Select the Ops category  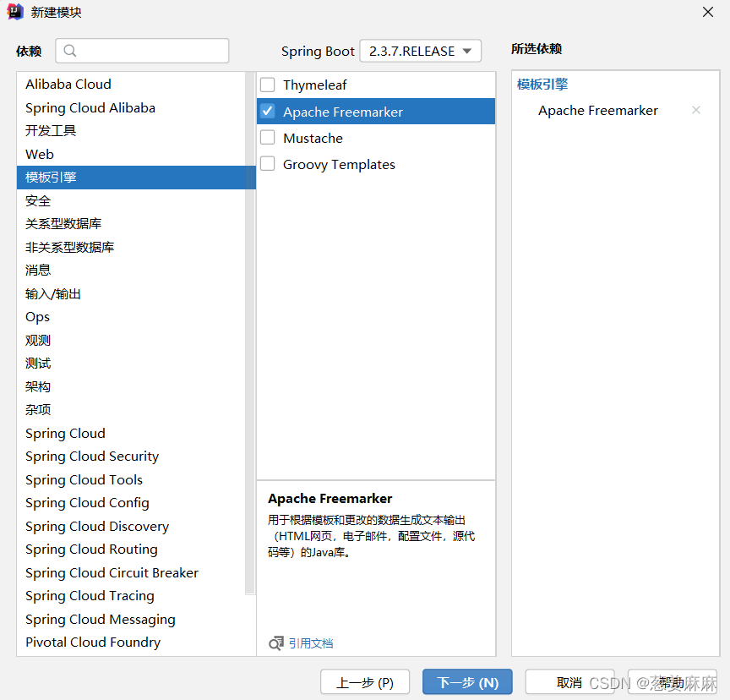click(131, 317)
